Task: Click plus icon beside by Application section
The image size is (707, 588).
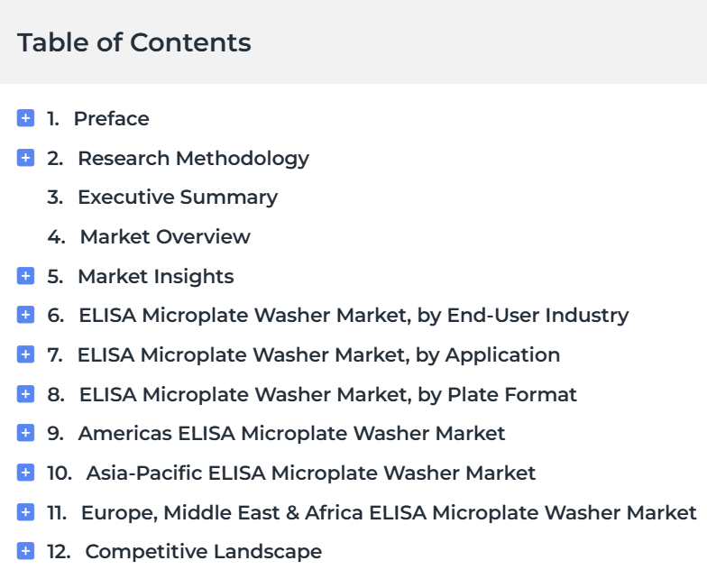Action: point(25,354)
